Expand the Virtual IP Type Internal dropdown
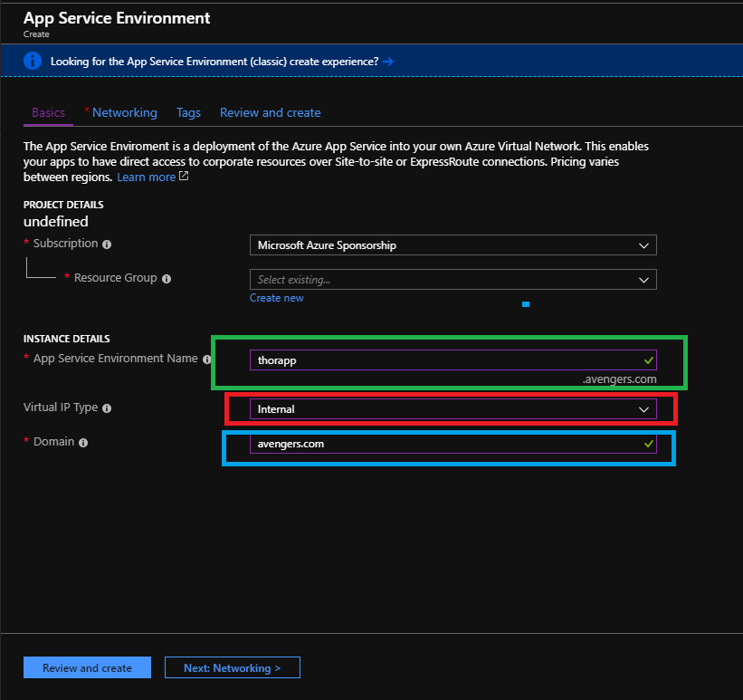This screenshot has height=700, width=743. (453, 409)
